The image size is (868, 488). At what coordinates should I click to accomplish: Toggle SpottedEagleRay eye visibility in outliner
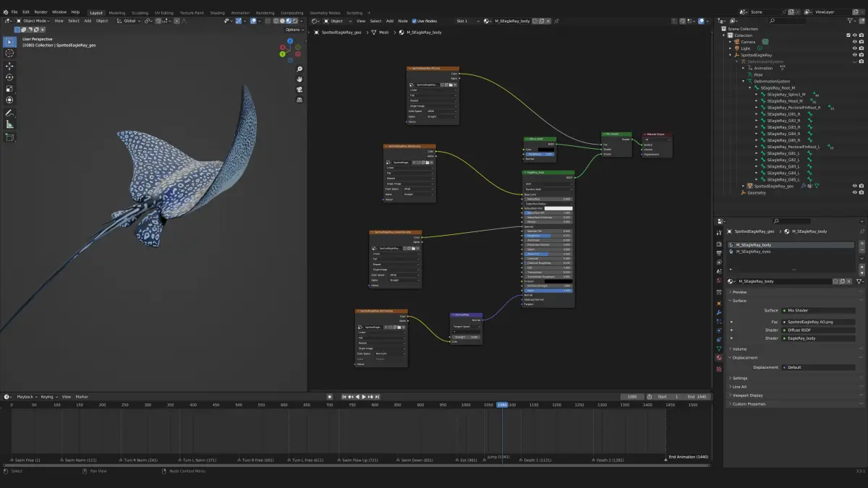(x=855, y=55)
